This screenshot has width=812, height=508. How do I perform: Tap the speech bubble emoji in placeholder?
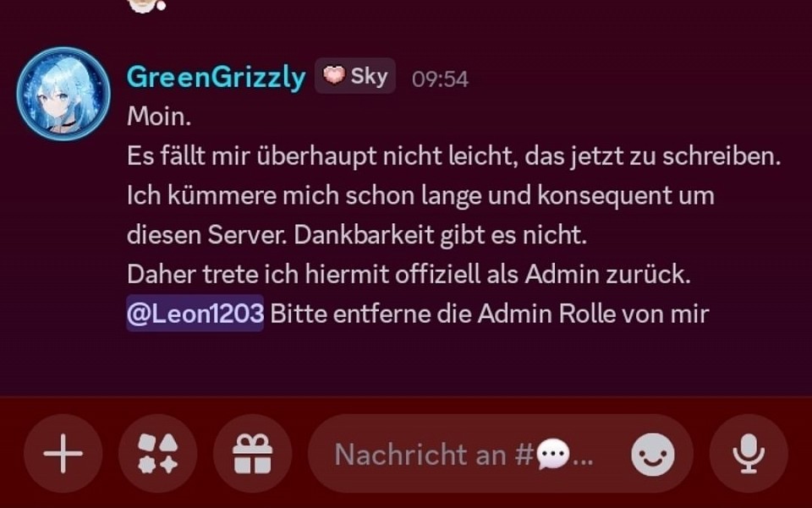click(x=552, y=454)
